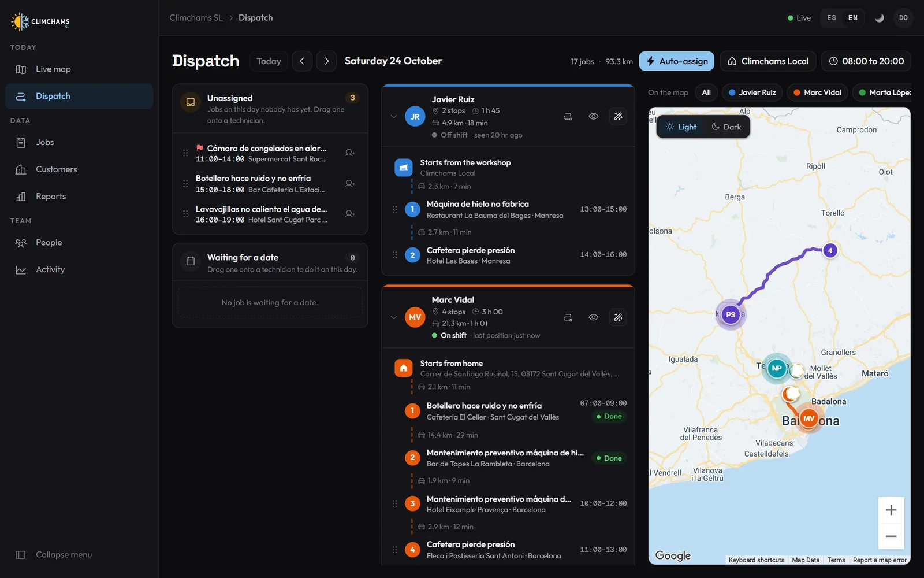
Task: Go to the next day
Action: click(x=327, y=61)
